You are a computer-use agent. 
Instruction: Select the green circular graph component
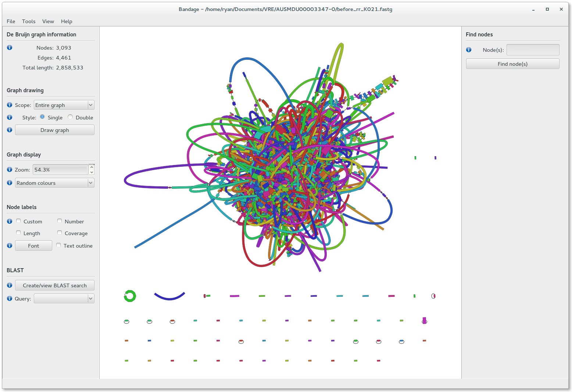coord(130,296)
